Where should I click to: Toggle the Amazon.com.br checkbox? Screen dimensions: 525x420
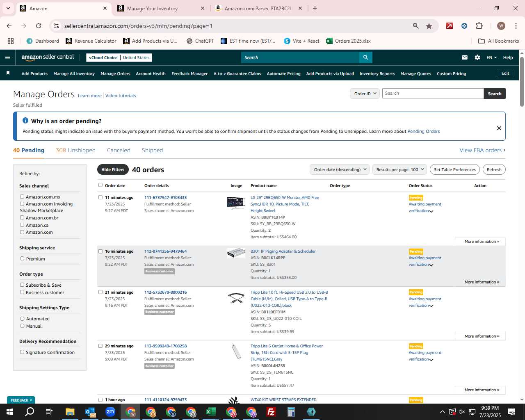22,217
